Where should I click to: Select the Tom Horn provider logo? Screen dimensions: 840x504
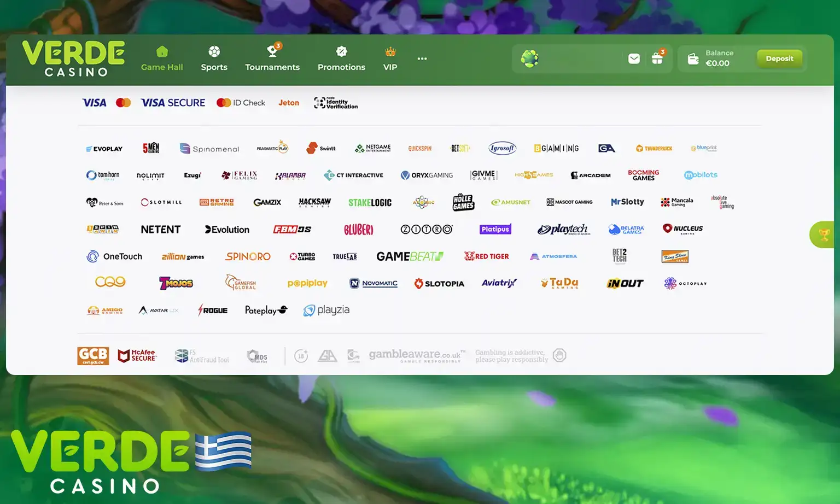[103, 175]
